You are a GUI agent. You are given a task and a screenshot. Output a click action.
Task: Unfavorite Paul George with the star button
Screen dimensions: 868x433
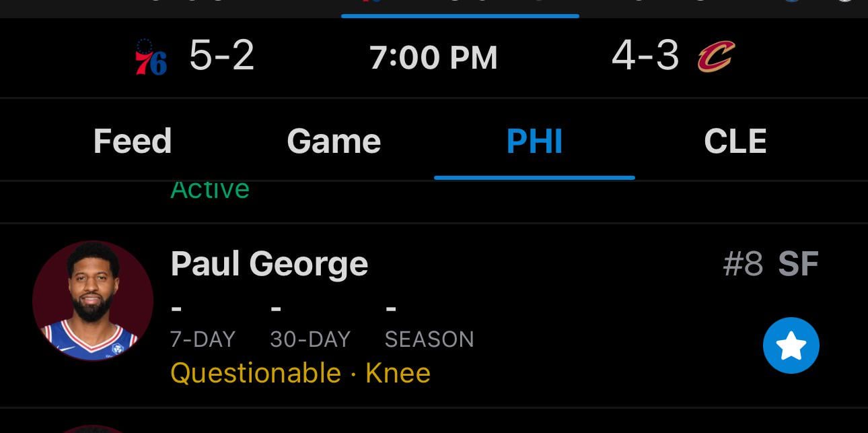point(792,345)
